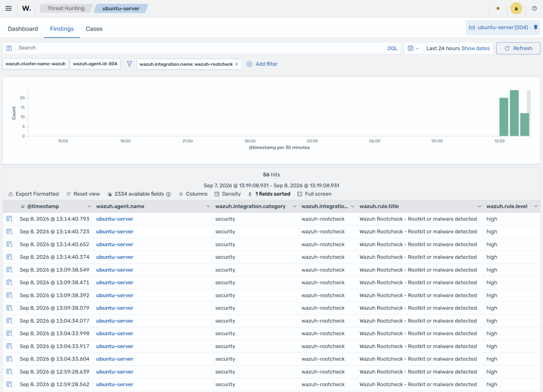Open the hamburger navigation menu
Screen dimensions: 543x392
pos(8,8)
